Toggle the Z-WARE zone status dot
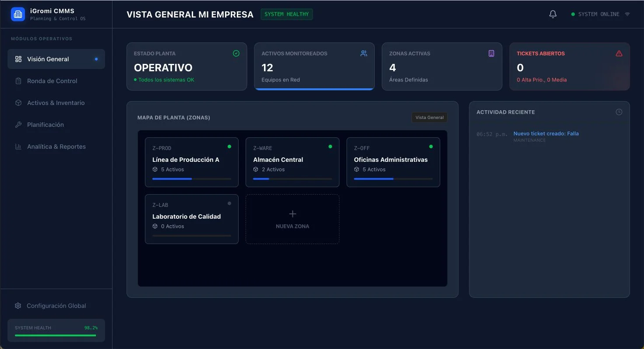The height and width of the screenshot is (349, 644). click(330, 147)
